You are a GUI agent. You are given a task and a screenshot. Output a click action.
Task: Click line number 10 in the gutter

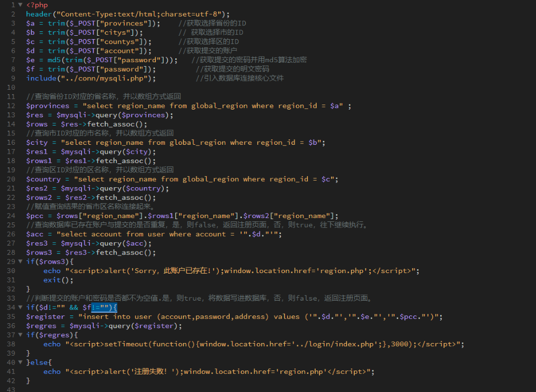point(11,88)
